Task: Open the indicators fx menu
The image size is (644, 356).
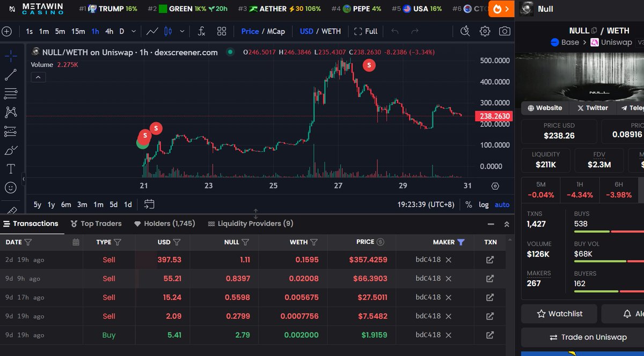Action: (x=202, y=31)
